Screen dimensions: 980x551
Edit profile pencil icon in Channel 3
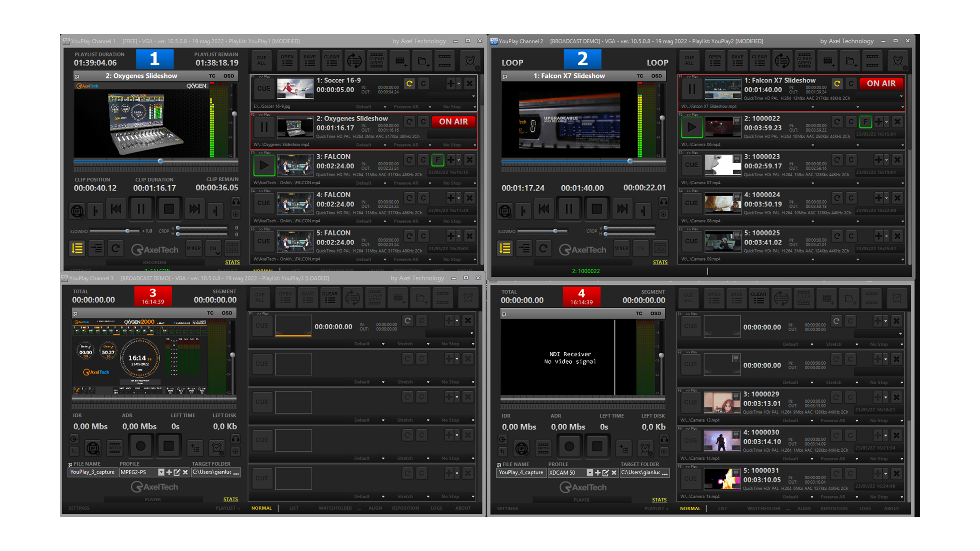(x=177, y=472)
